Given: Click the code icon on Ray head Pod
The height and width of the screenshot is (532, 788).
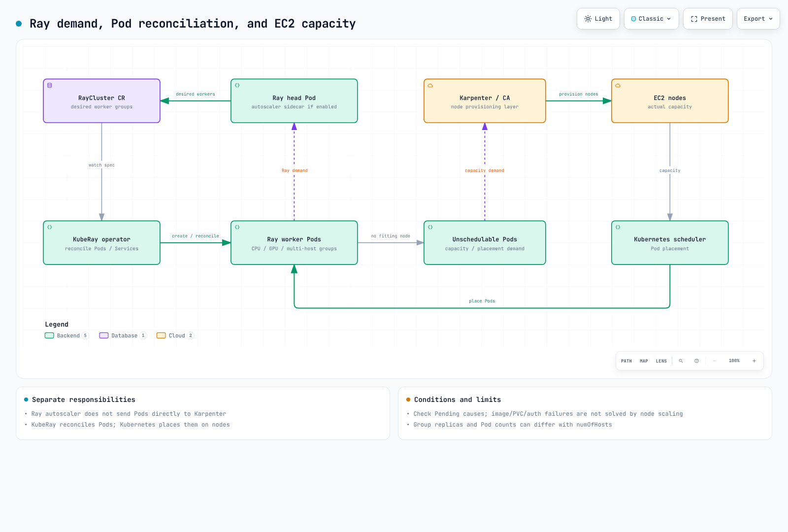Looking at the screenshot, I should pos(237,85).
